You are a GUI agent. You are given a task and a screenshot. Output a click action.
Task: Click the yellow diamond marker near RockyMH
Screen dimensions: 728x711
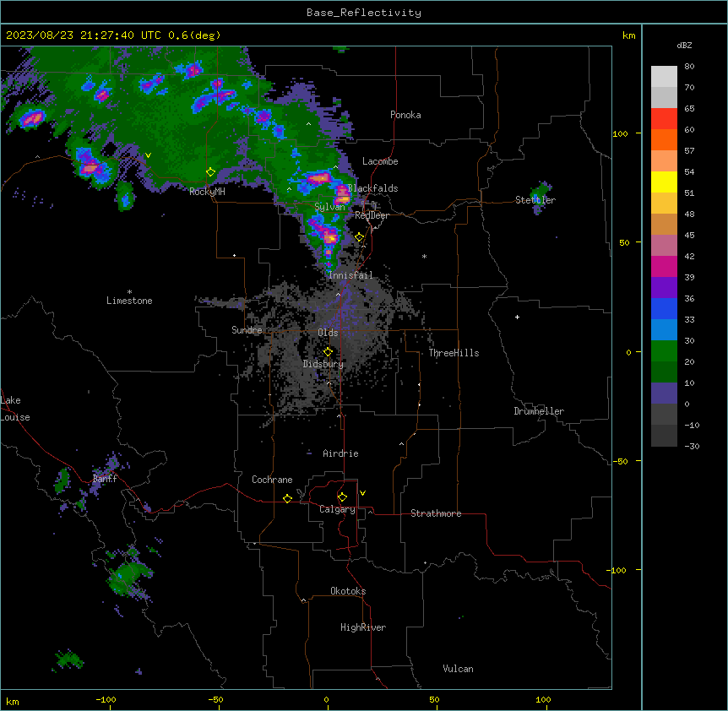coord(211,172)
